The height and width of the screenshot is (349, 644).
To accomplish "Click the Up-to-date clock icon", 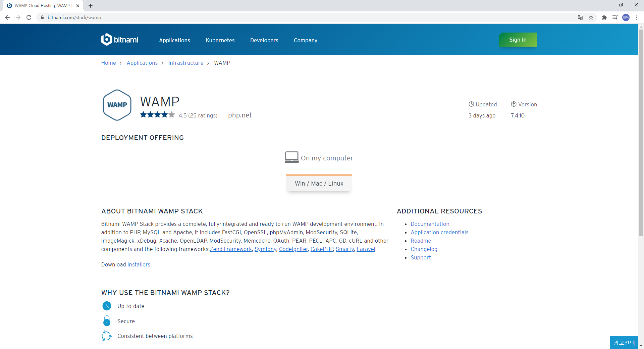I will (107, 306).
